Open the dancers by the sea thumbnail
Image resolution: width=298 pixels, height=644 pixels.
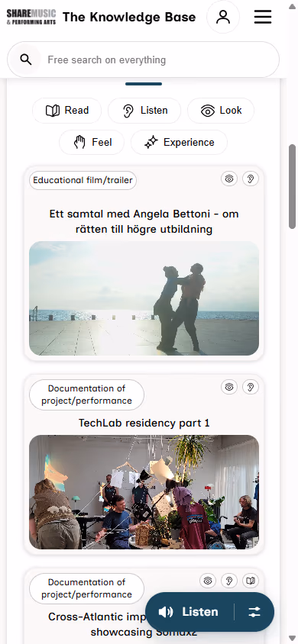(x=144, y=298)
